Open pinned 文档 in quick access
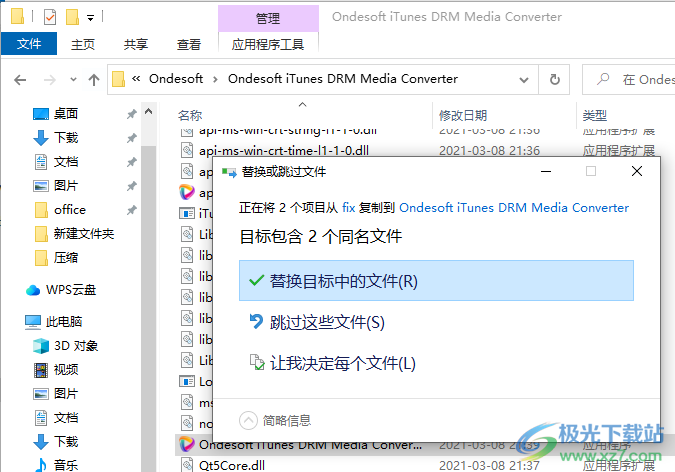675x472 pixels. point(66,162)
